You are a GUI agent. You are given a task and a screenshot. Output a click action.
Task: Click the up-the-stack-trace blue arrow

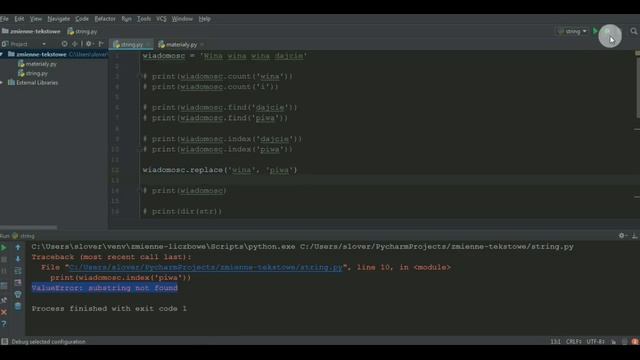click(x=18, y=247)
